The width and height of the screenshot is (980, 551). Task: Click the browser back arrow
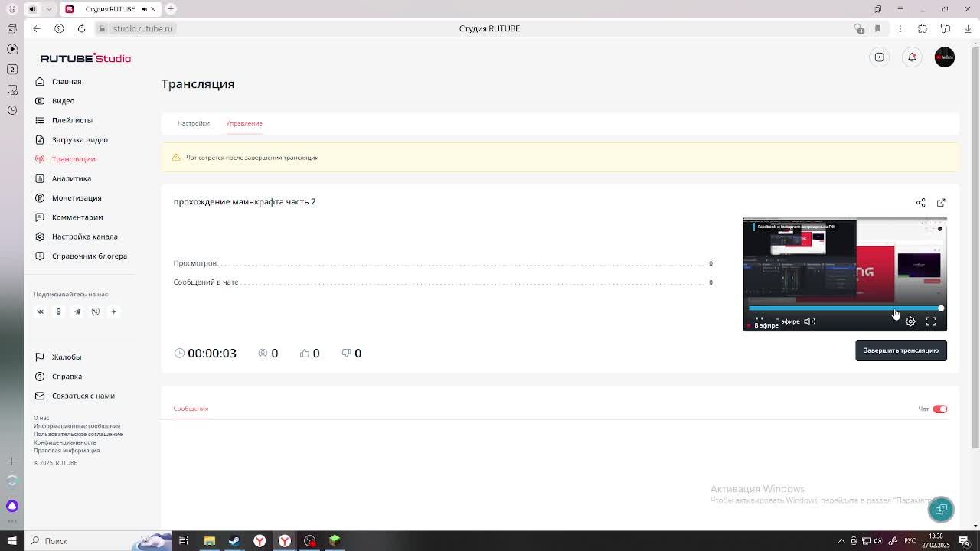pyautogui.click(x=37, y=28)
